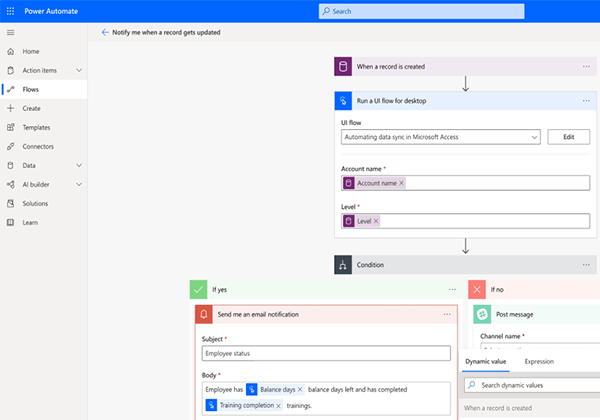Click the hamburger menu icon in sidebar
600x420 pixels.
click(10, 32)
